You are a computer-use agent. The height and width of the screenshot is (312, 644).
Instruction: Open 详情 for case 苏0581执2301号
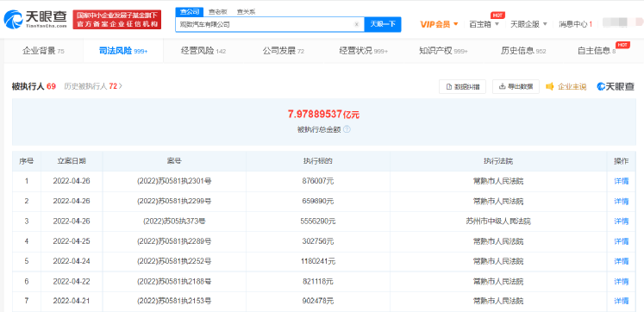(622, 181)
